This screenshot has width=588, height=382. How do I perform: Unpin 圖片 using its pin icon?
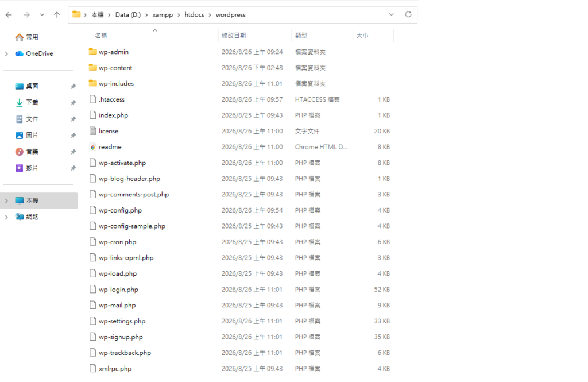coord(73,135)
